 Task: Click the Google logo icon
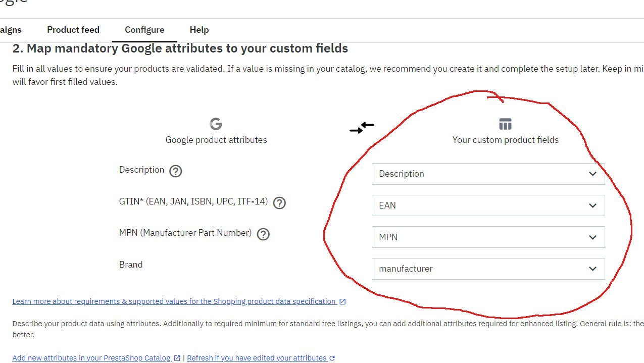point(216,124)
